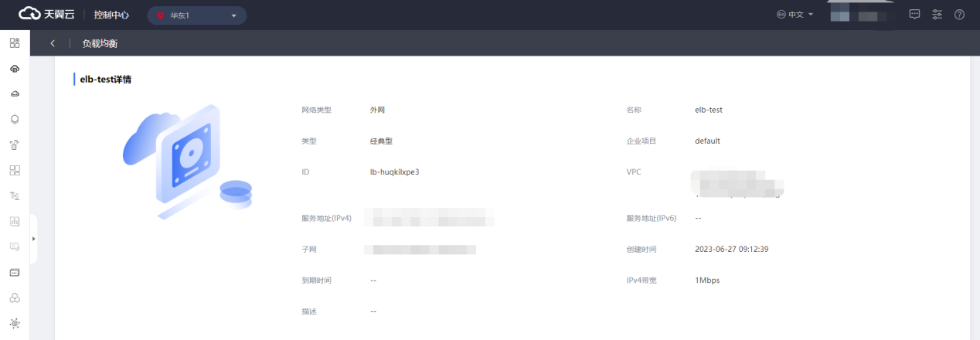Open the four-squares icon mid sidebar
The height and width of the screenshot is (340, 980).
point(15,170)
